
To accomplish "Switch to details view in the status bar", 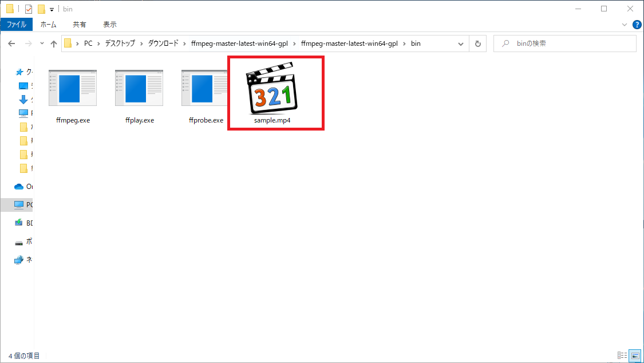I will (x=622, y=356).
